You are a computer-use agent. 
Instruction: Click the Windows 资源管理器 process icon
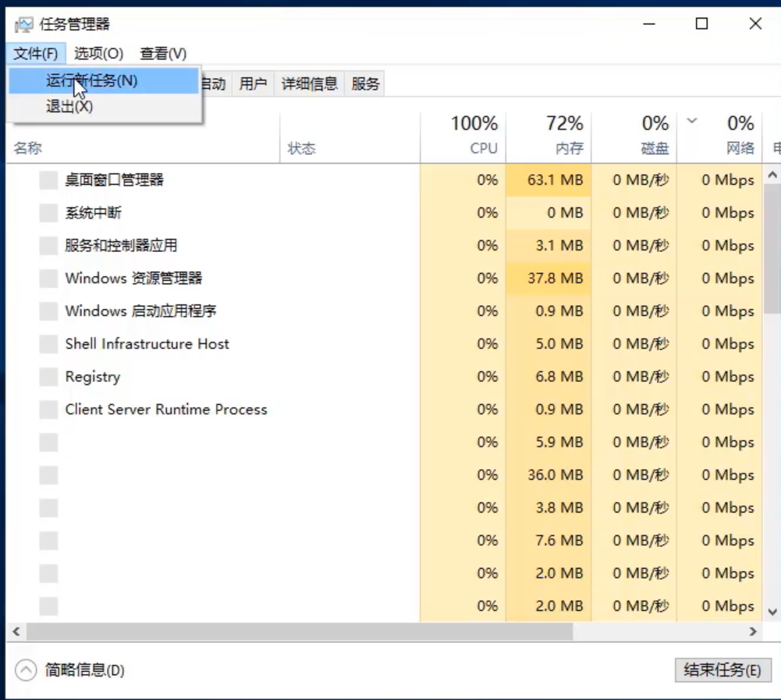click(x=47, y=278)
